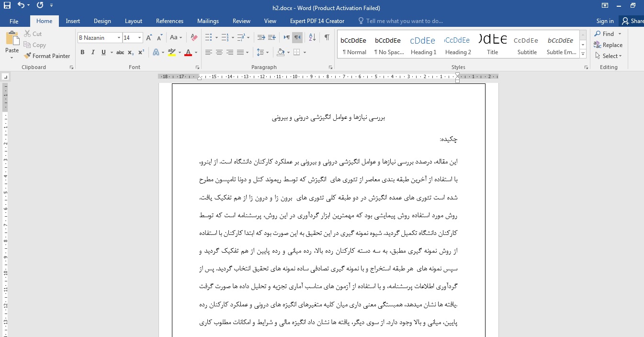Click the Save icon in the title bar
Viewport: 644px width, 337px height.
(x=7, y=6)
